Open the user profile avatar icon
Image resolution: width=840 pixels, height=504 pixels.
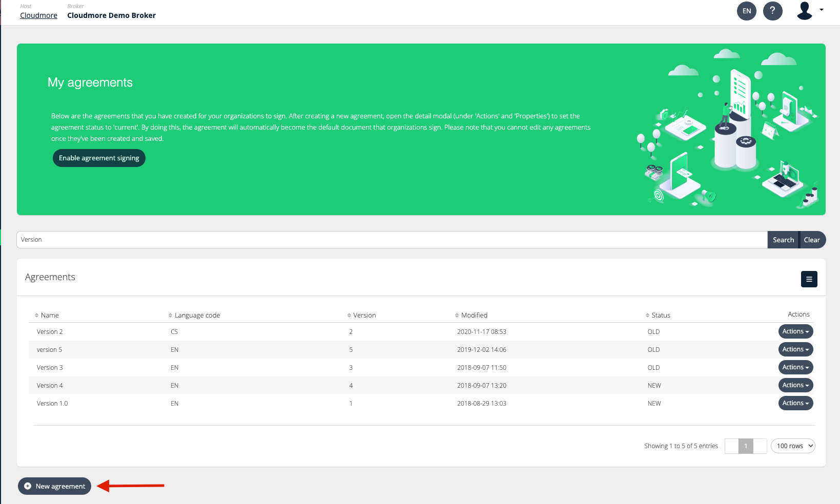(x=805, y=11)
